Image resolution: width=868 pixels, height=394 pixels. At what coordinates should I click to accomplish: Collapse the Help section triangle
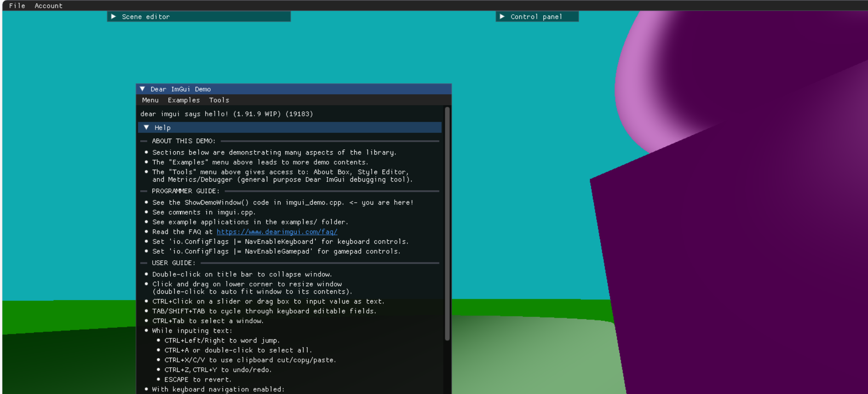click(146, 127)
